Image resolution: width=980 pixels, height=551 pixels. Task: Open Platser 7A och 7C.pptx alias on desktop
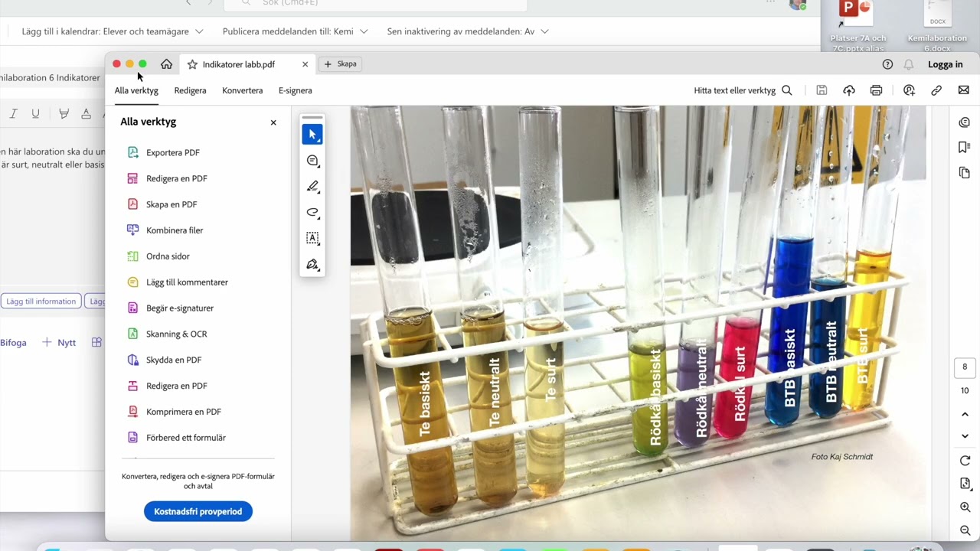[857, 26]
